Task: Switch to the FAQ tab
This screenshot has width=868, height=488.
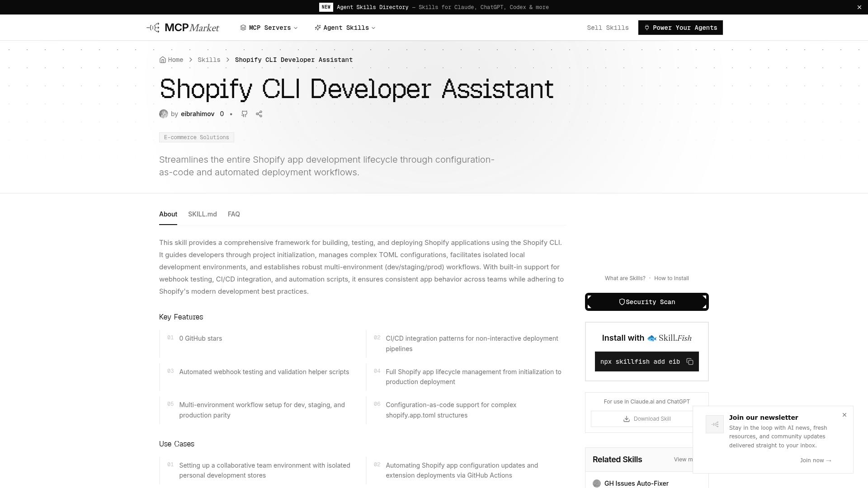Action: pos(234,214)
